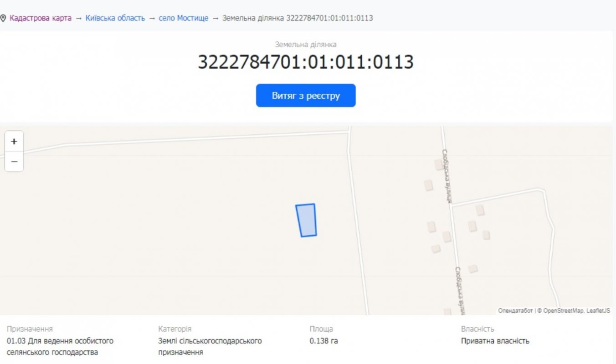Click the small Земельна ділянка label above number
Viewport: 616px width, 364px height.
click(x=306, y=45)
